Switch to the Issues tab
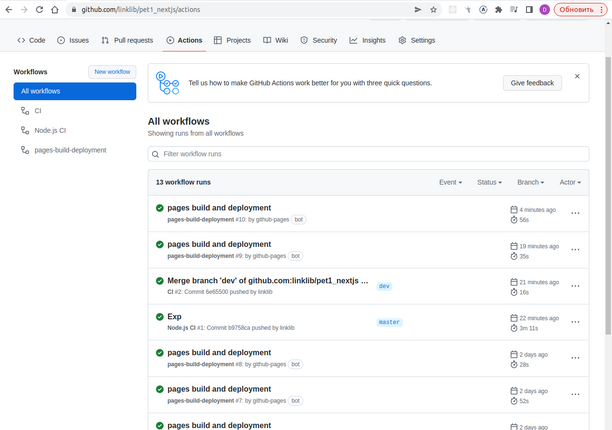This screenshot has width=612, height=430. (x=73, y=40)
